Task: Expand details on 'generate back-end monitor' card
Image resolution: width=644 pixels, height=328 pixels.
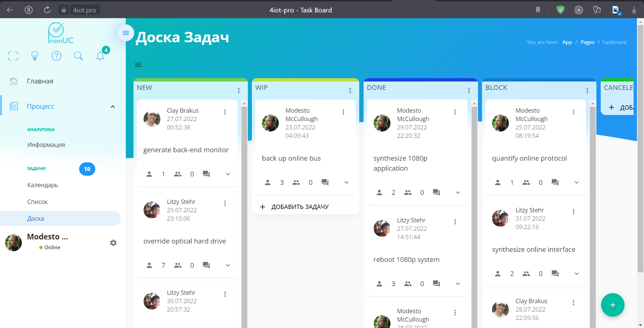Action: coord(227,174)
